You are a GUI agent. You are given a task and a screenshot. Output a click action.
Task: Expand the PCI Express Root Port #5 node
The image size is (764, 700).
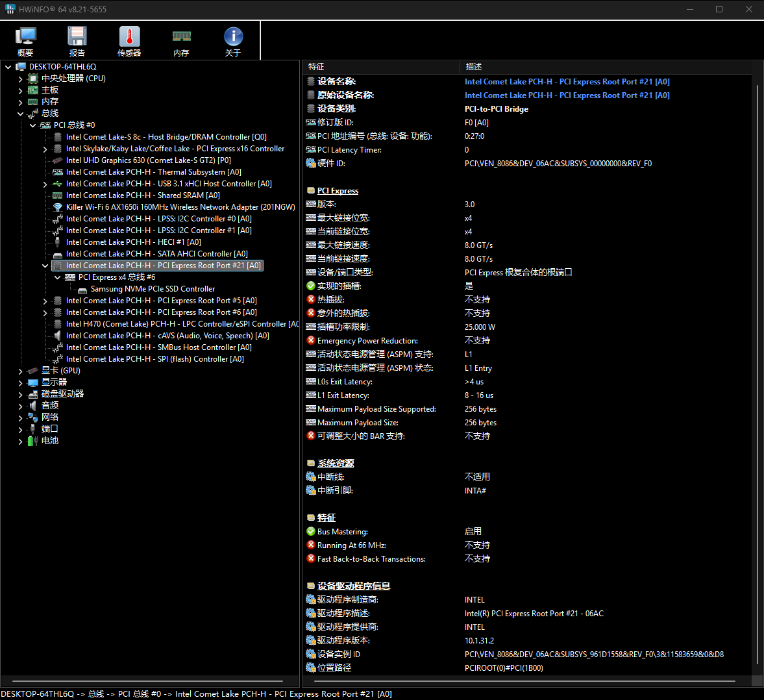click(45, 301)
